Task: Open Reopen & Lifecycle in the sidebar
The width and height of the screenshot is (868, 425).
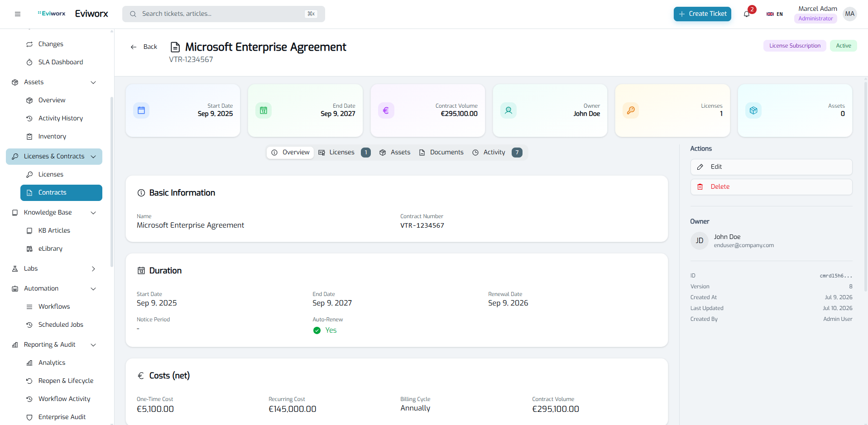Action: click(61, 381)
